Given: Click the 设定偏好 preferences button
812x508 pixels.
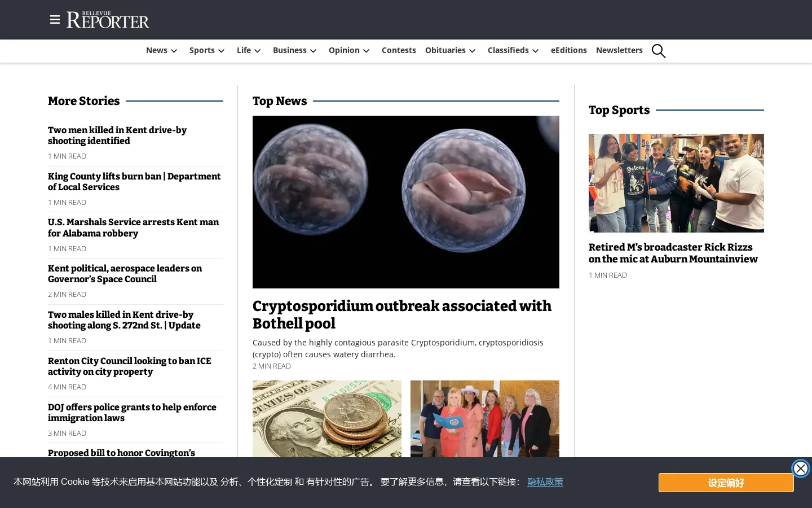Looking at the screenshot, I should point(726,483).
